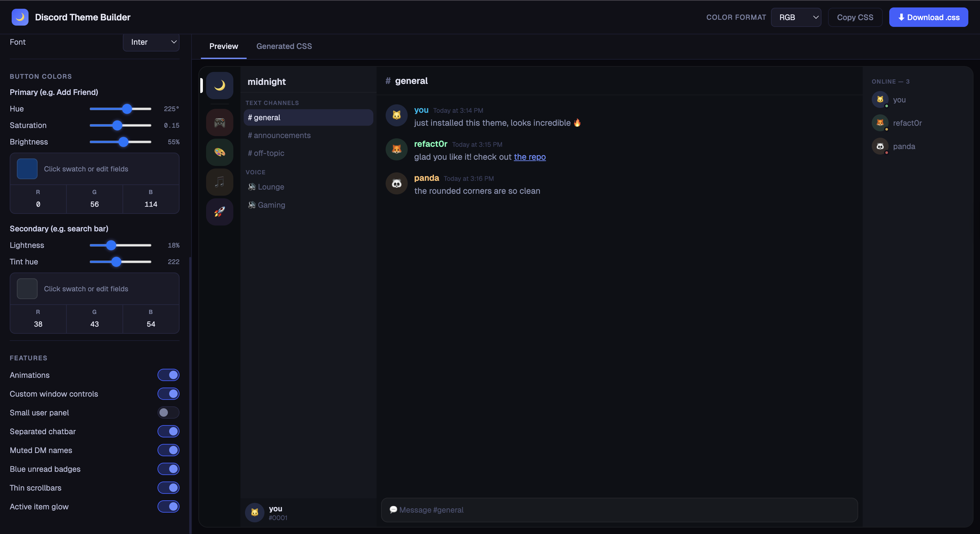Screen dimensions: 980x534
Task: Click the cat avatar in the user panel
Action: click(254, 512)
